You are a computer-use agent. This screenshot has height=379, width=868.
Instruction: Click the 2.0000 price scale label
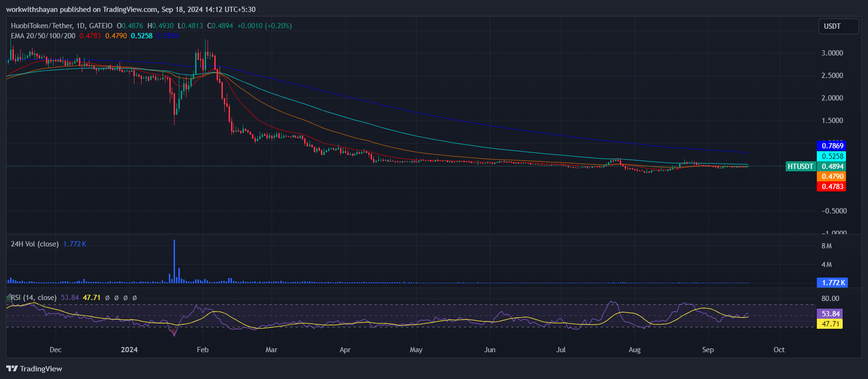point(832,98)
